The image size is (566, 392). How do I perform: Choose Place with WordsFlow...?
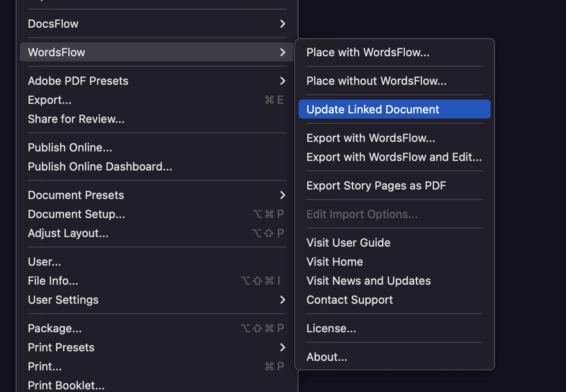(x=395, y=52)
